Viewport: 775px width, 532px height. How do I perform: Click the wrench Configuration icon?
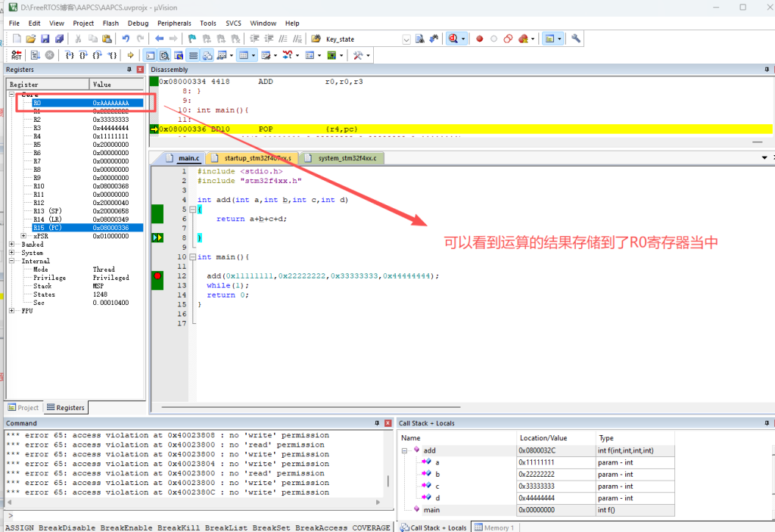[576, 39]
